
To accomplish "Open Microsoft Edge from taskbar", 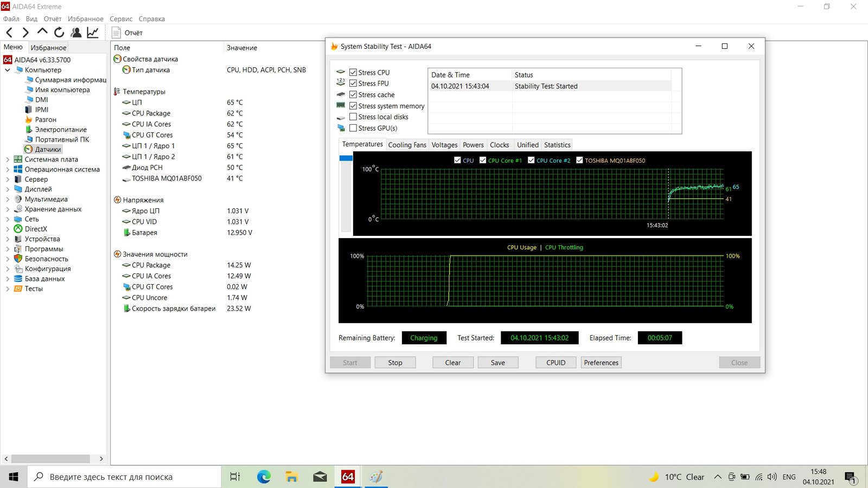I will point(264,477).
